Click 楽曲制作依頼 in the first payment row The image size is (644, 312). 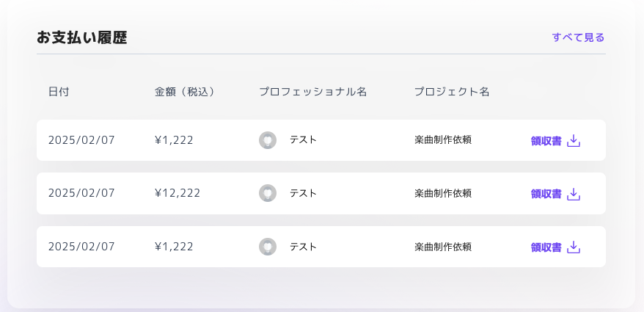point(443,139)
